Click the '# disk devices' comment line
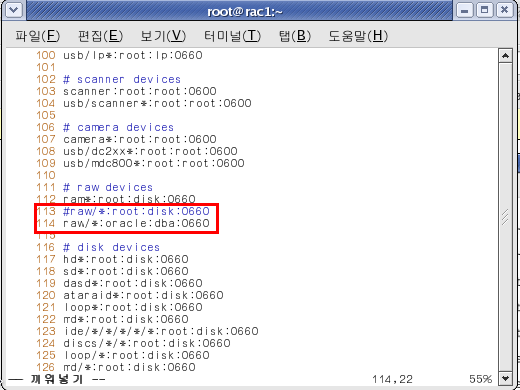The width and height of the screenshot is (520, 390). [111, 247]
